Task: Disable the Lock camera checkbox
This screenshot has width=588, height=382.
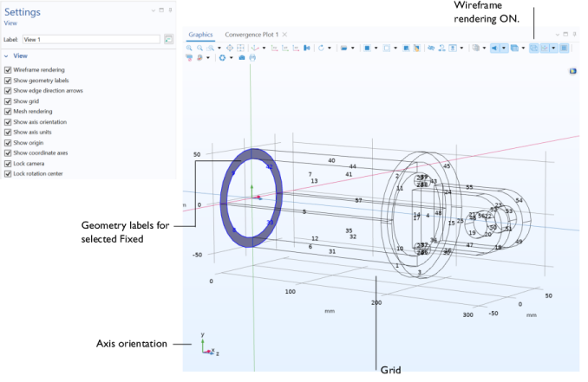Action: [x=8, y=164]
